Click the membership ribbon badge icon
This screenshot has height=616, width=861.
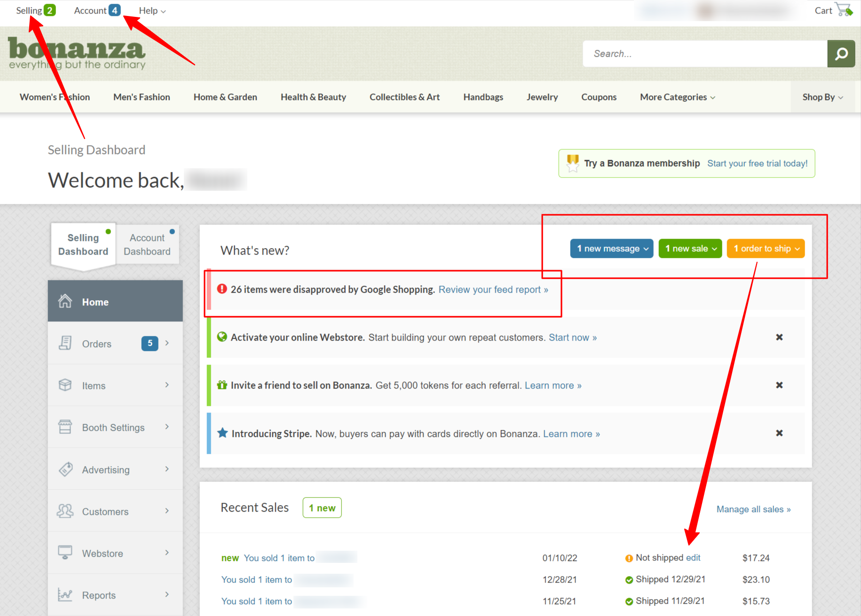tap(572, 163)
